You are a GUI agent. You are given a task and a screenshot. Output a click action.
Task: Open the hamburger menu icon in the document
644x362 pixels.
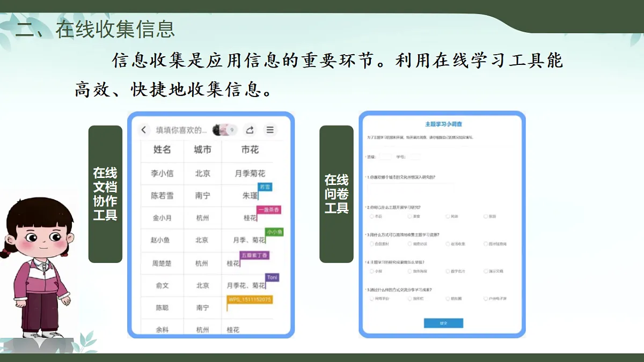click(270, 130)
